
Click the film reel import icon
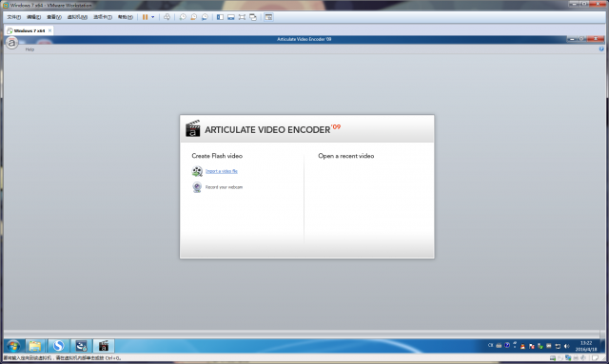197,171
